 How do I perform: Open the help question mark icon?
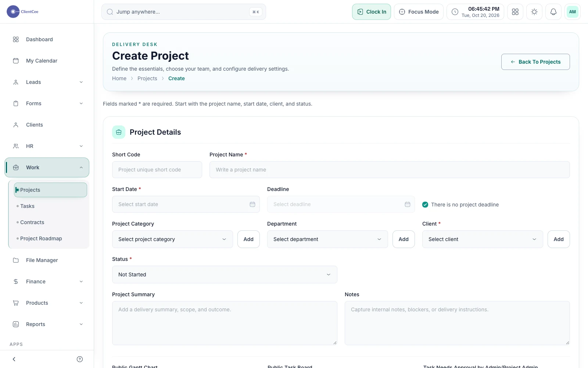pos(80,359)
